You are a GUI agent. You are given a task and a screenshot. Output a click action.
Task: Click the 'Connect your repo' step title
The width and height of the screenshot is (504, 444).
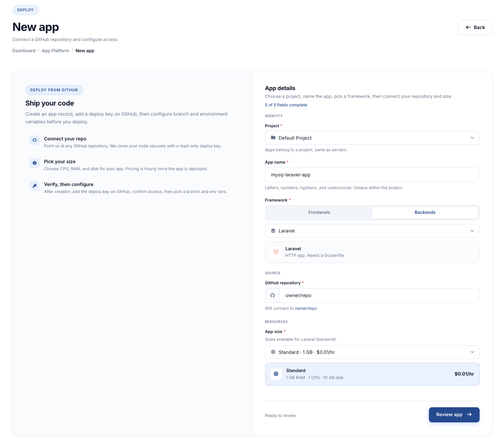coord(65,139)
